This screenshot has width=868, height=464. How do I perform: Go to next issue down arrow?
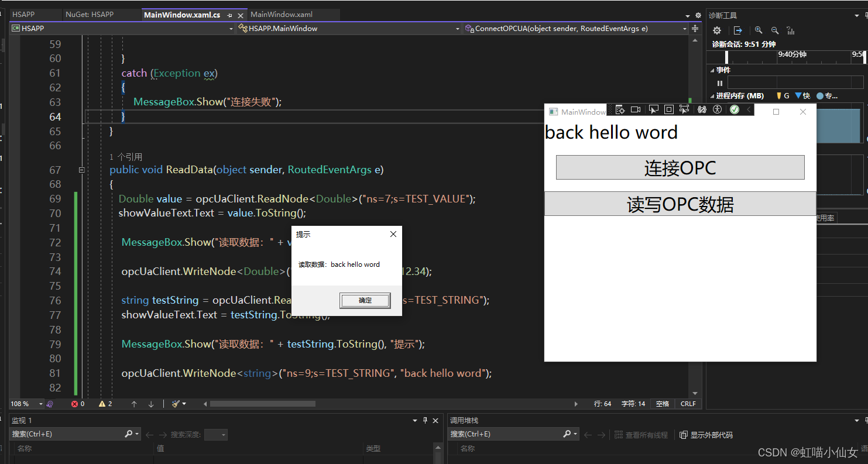pos(151,404)
